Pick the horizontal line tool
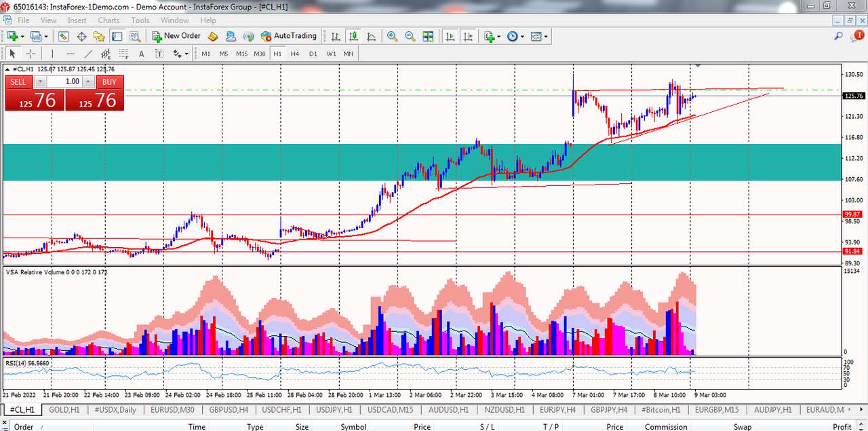This screenshot has height=431, width=868. click(x=70, y=54)
